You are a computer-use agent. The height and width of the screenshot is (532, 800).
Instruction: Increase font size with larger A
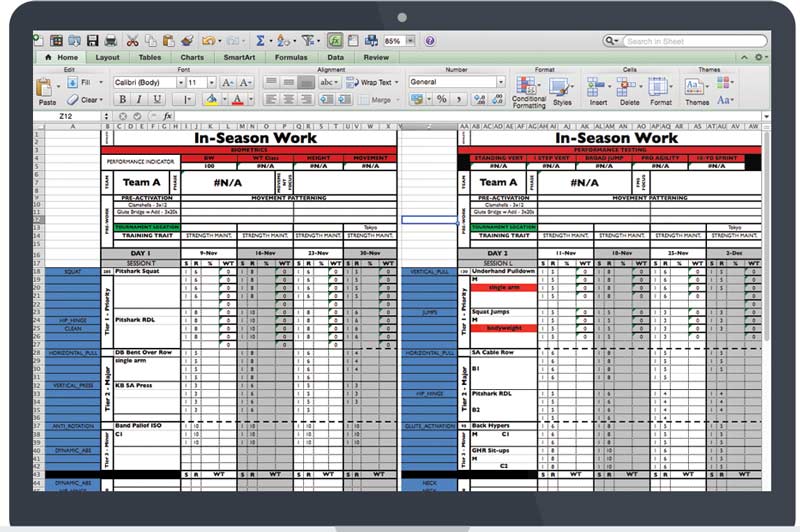tap(228, 82)
